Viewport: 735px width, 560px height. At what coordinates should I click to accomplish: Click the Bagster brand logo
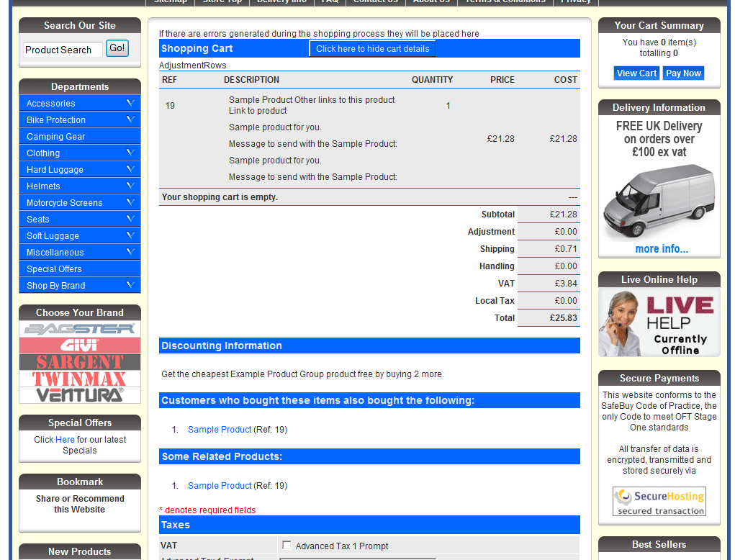[x=80, y=329]
